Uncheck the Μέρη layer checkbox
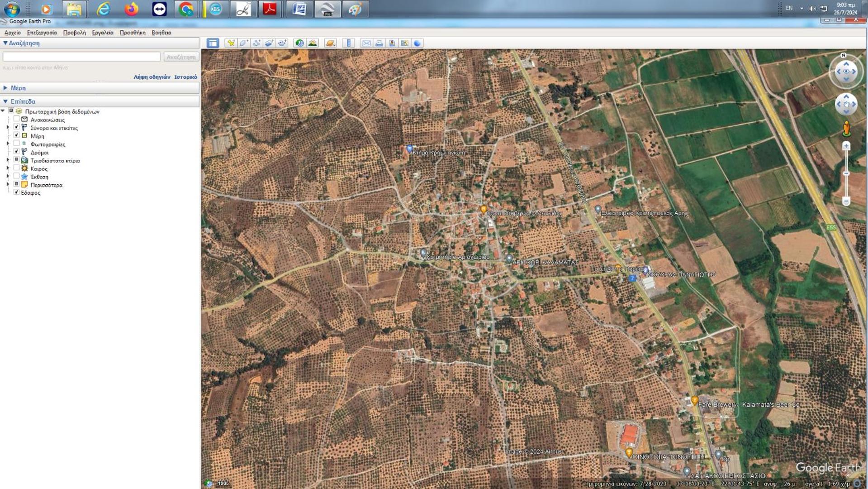This screenshot has height=489, width=868. 16,135
